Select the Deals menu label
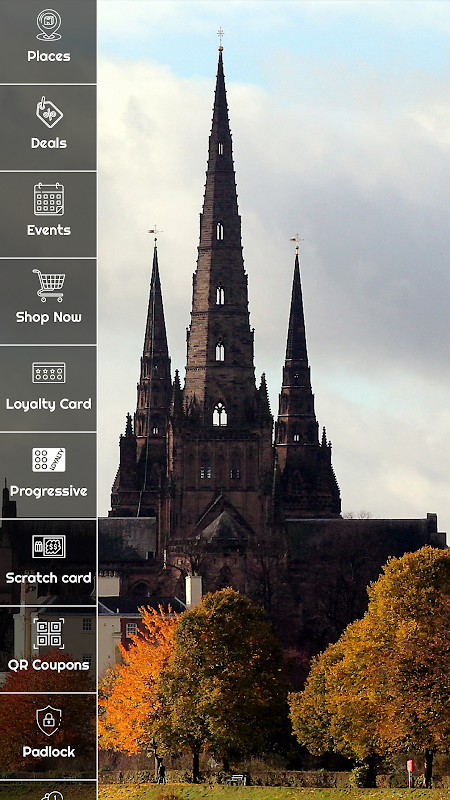Screen dimensions: 450x800 click(x=48, y=143)
